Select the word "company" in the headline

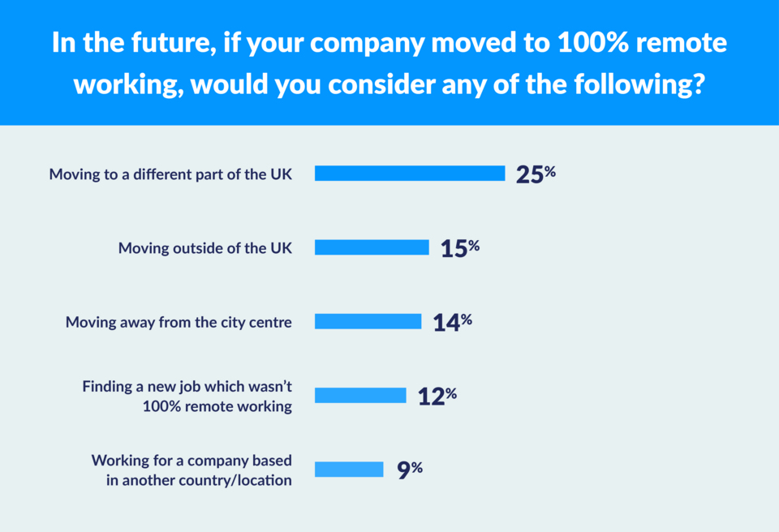tap(365, 43)
